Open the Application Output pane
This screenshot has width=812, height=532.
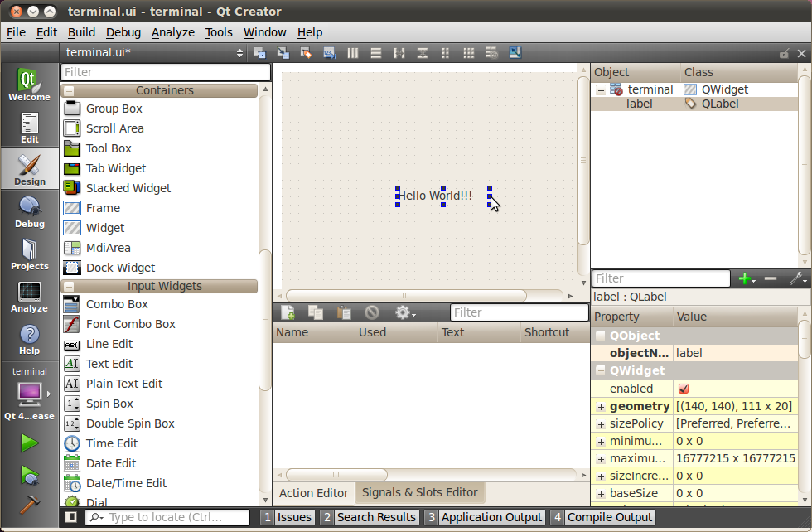click(485, 517)
